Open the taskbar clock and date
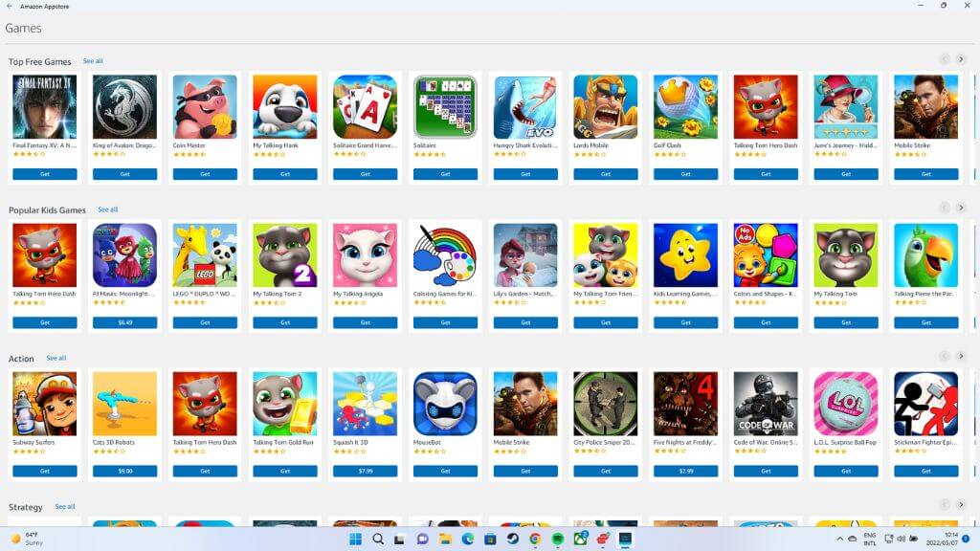The image size is (980, 551). point(942,539)
